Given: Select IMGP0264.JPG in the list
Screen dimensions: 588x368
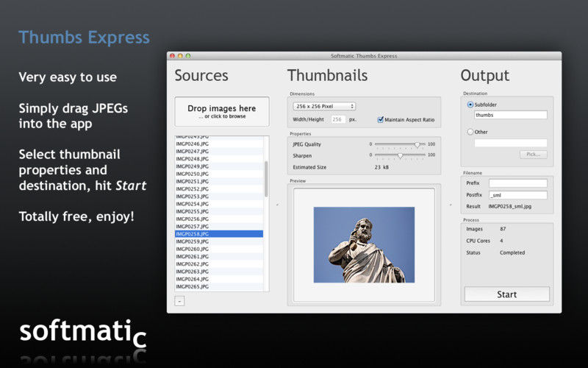Looking at the screenshot, I should coord(219,279).
